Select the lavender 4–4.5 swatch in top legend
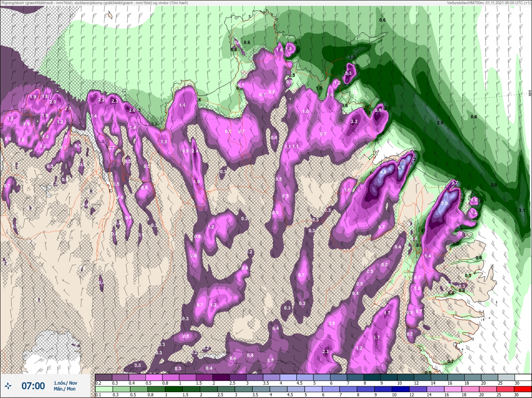The width and height of the screenshot is (532, 398). (289, 377)
